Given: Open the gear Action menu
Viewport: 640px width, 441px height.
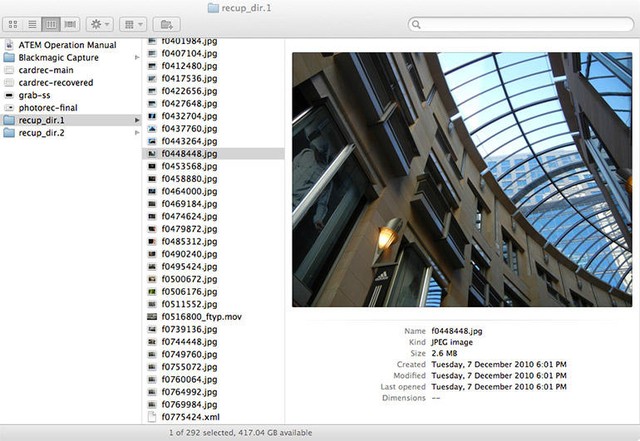Looking at the screenshot, I should [100, 24].
